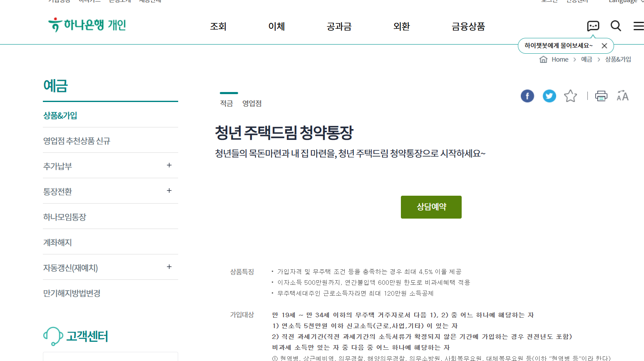The height and width of the screenshot is (361, 644).
Task: Open the HAI chatbot icon
Action: pos(593,26)
